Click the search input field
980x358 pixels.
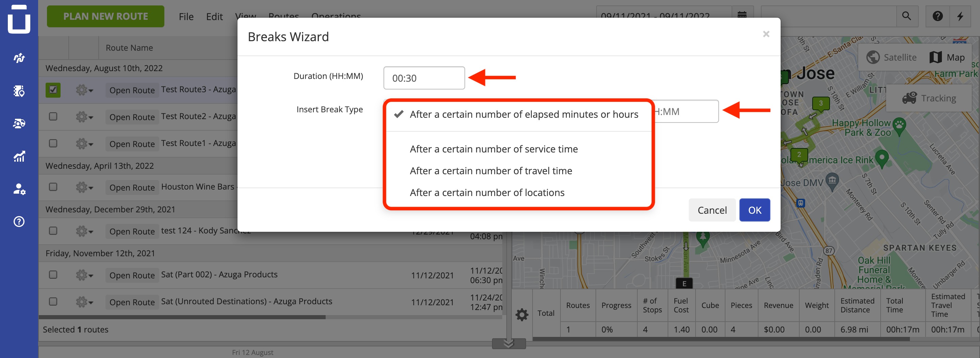tap(828, 16)
